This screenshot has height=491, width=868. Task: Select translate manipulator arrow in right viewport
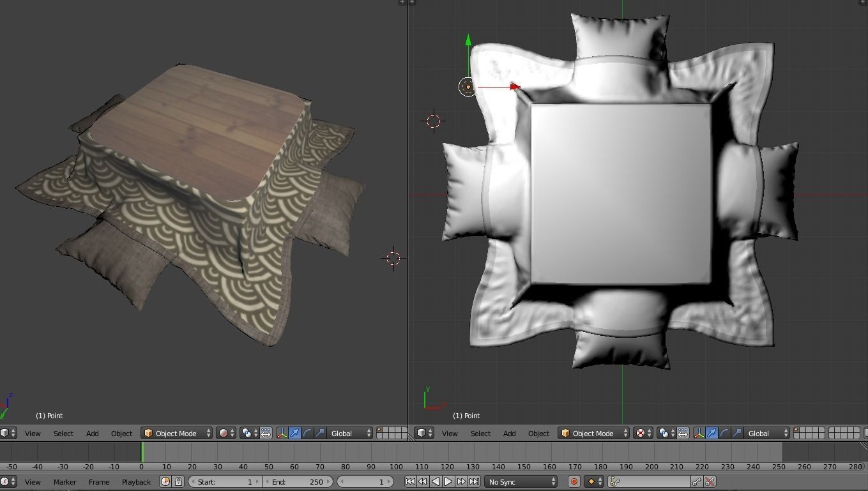tap(712, 433)
